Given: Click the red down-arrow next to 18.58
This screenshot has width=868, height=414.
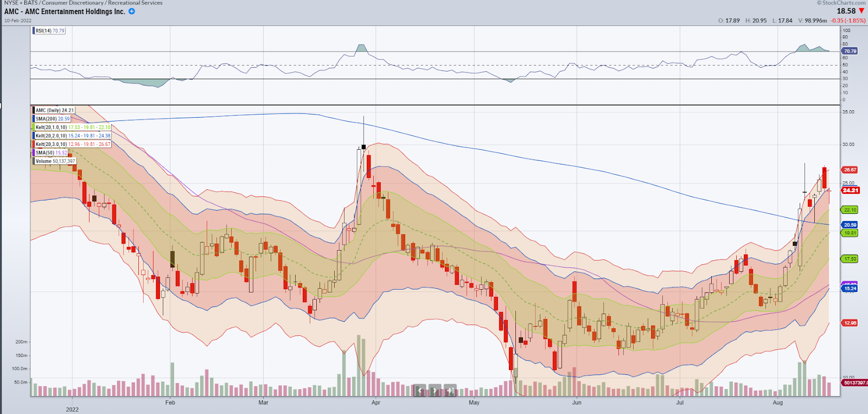Looking at the screenshot, I should [861, 11].
